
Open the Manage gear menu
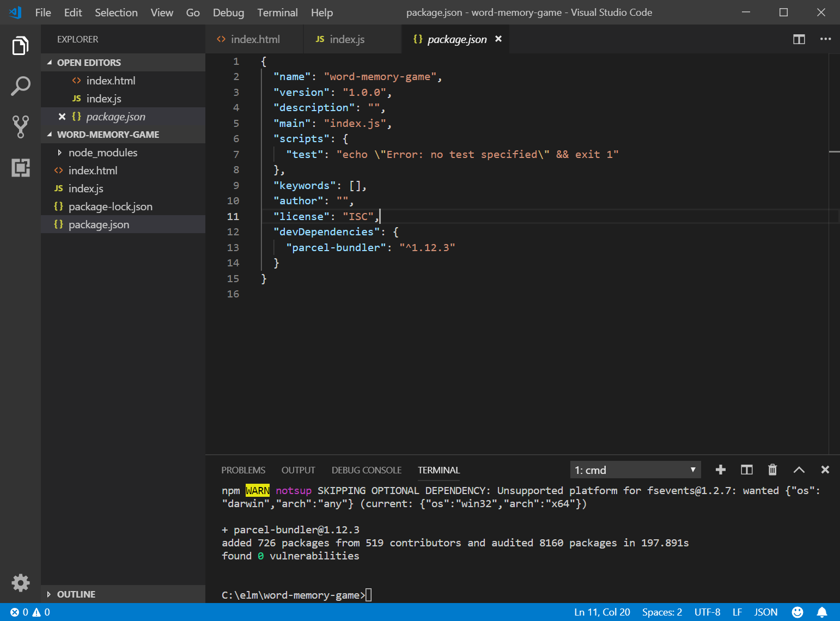[x=20, y=582]
